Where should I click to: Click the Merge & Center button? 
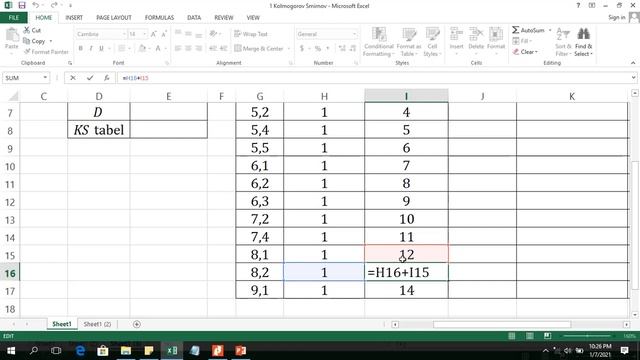(x=259, y=49)
